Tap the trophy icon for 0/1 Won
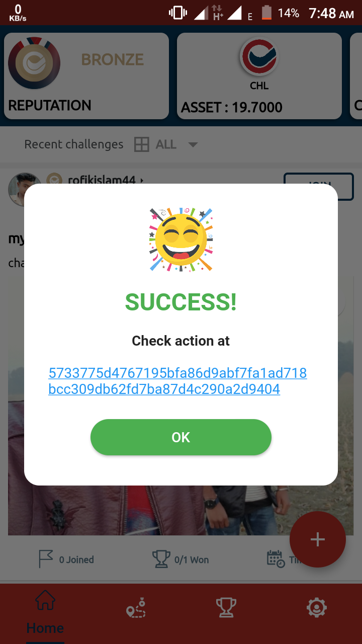 161,559
